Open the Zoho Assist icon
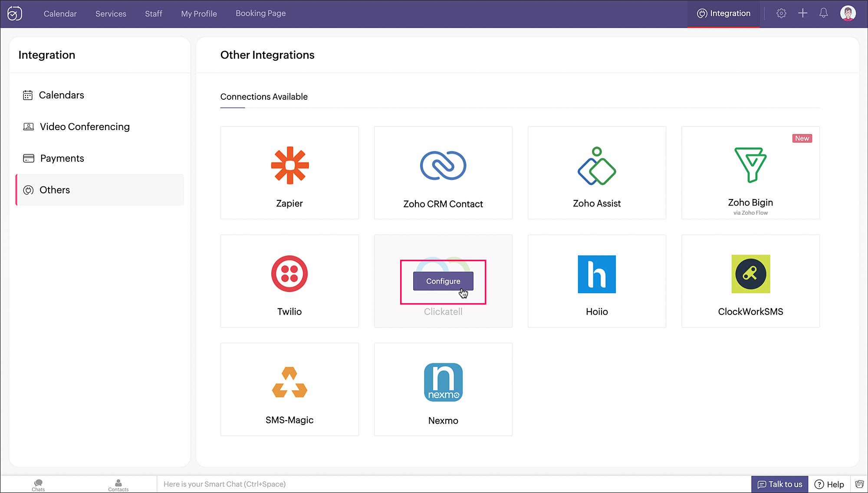 click(x=597, y=166)
